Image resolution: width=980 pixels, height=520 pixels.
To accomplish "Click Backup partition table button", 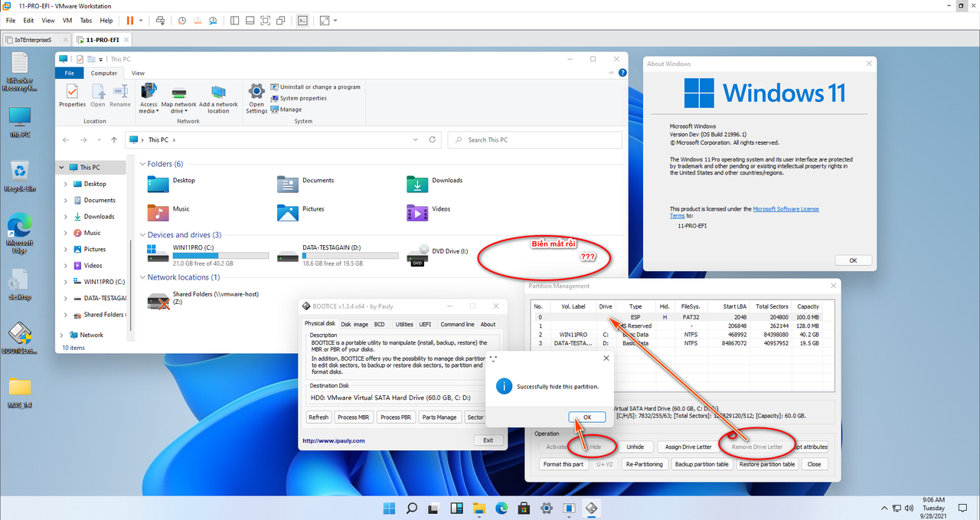I will coord(702,464).
